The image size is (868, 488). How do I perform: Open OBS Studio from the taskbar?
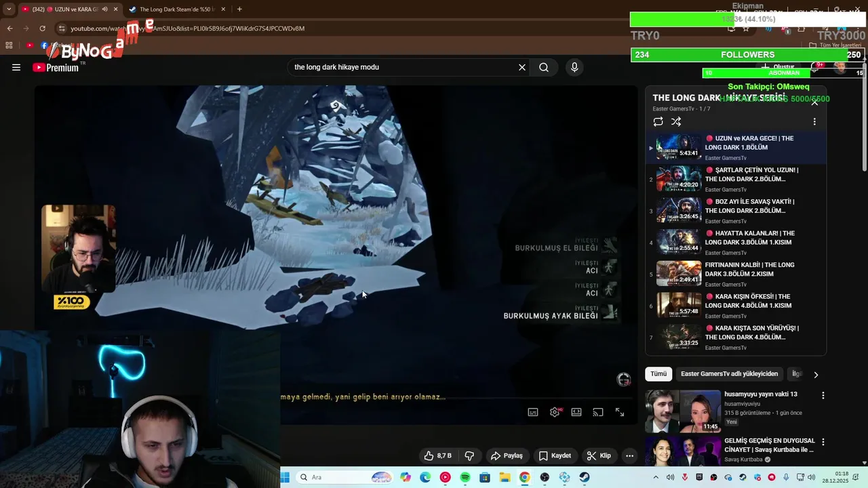(545, 477)
